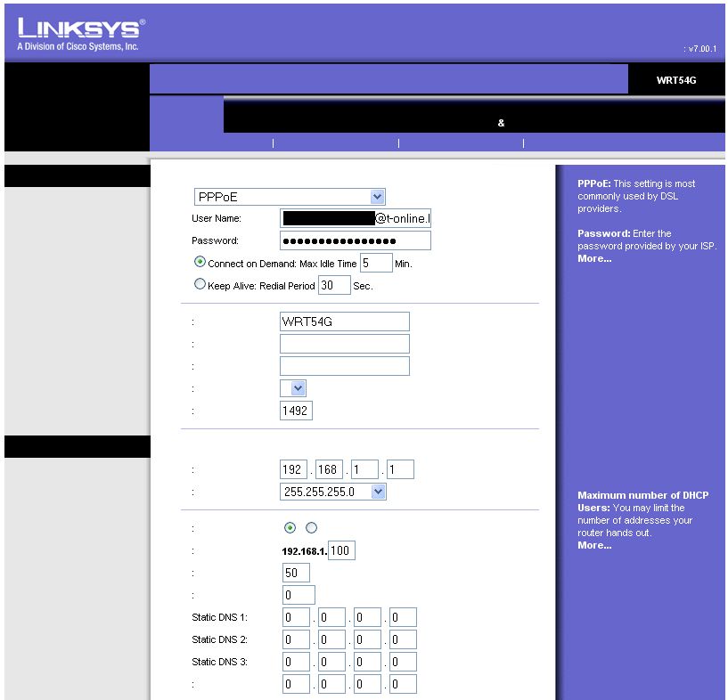Click the single field showing 0 below 50
Screen dimensions: 728x700
(299, 595)
